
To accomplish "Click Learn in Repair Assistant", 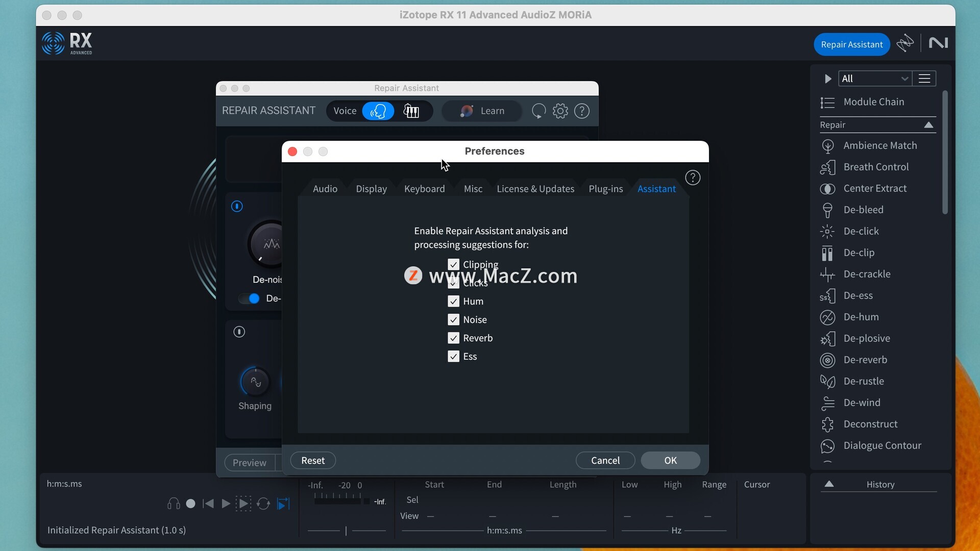I will coord(482,111).
